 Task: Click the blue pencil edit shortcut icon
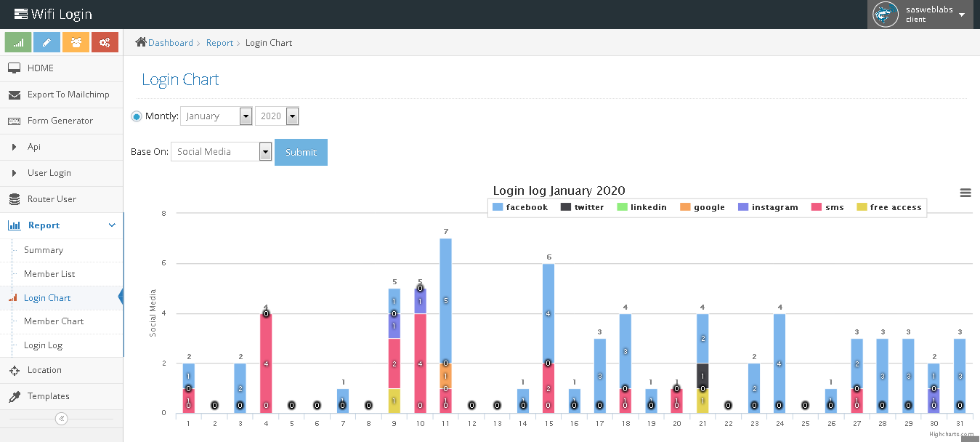pos(47,43)
